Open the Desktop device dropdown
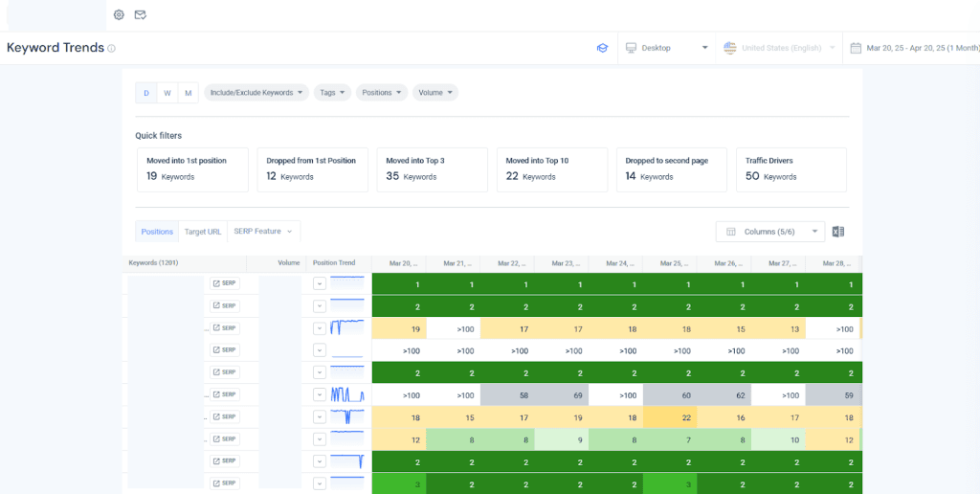Viewport: 980px width, 494px height. [x=666, y=48]
